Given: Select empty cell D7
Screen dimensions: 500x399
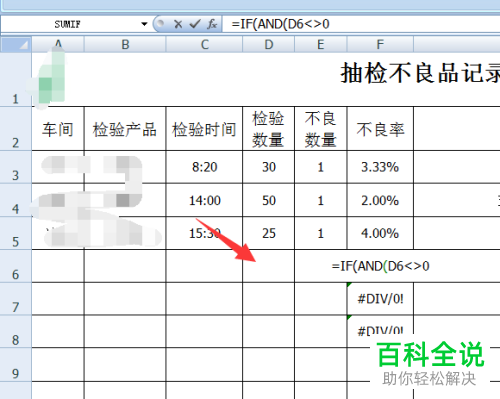Looking at the screenshot, I should click(x=269, y=299).
